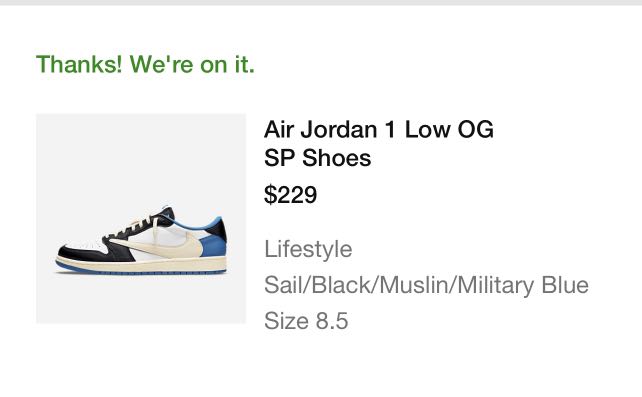642x397 pixels.
Task: Click the green 'Thanks!' word
Action: pyautogui.click(x=79, y=65)
